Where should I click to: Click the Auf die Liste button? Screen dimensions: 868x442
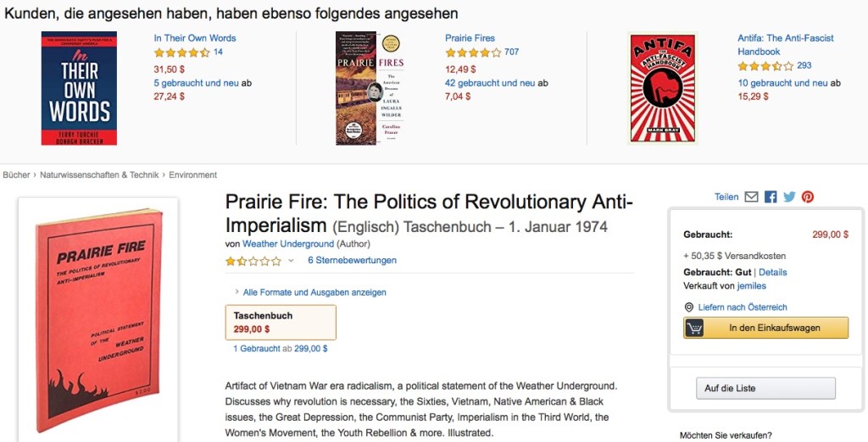pos(765,388)
